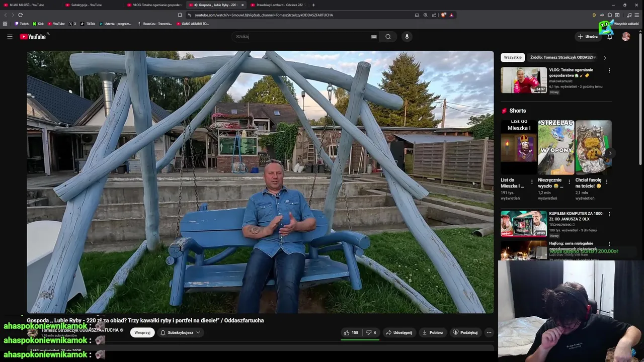The width and height of the screenshot is (644, 362).
Task: Go back in browser history
Action: (6, 15)
